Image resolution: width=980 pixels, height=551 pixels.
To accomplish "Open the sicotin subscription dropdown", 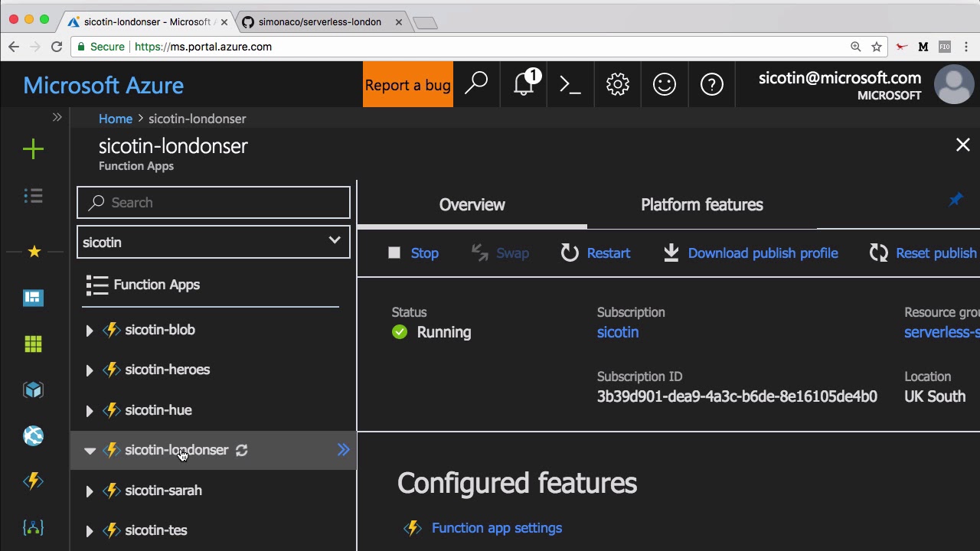I will tap(213, 242).
